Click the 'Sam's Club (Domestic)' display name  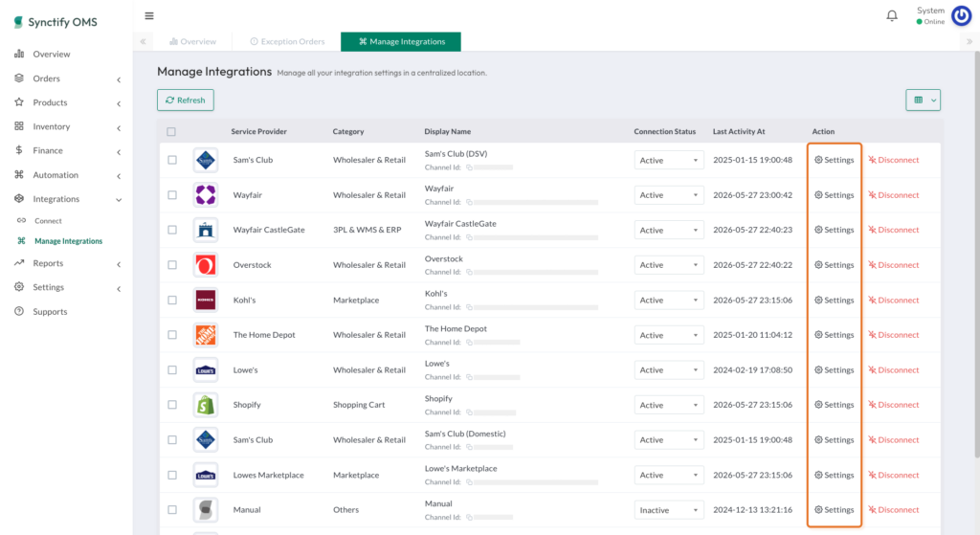point(465,434)
